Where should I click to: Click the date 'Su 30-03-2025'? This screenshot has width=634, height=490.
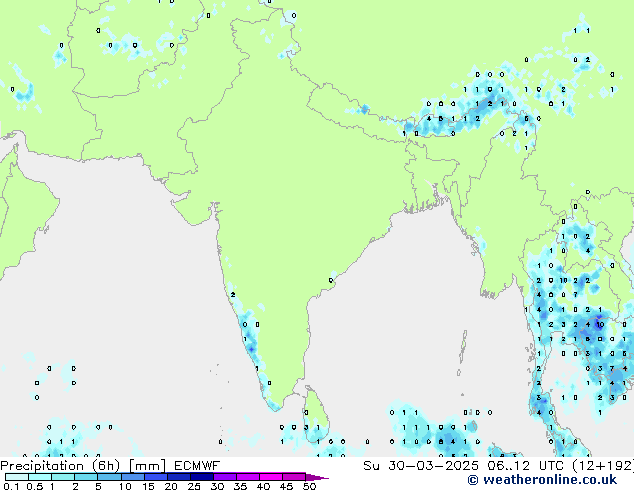(421, 466)
